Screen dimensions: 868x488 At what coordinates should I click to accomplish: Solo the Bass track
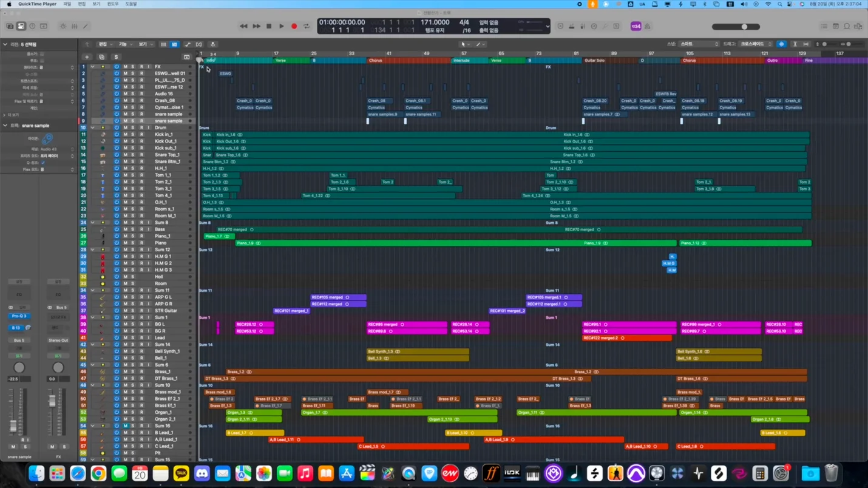133,229
